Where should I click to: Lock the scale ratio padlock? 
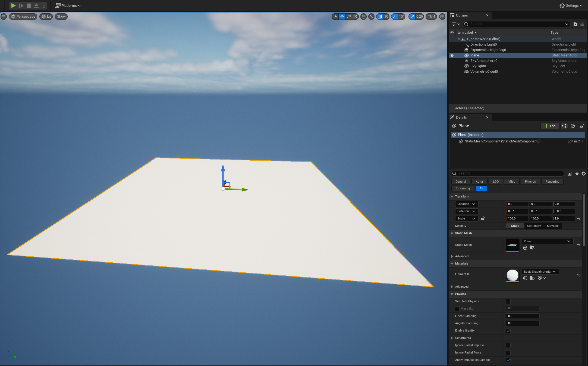482,219
